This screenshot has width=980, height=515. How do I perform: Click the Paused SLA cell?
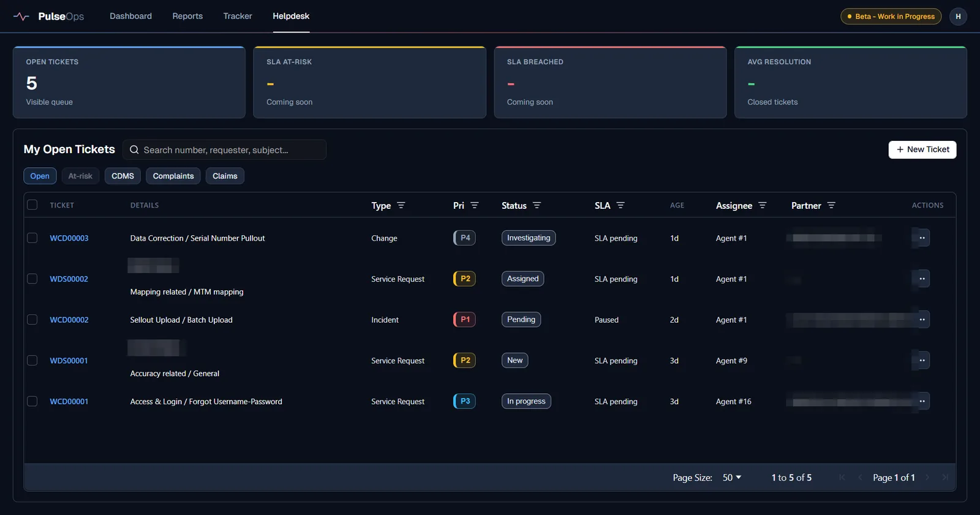coord(606,320)
